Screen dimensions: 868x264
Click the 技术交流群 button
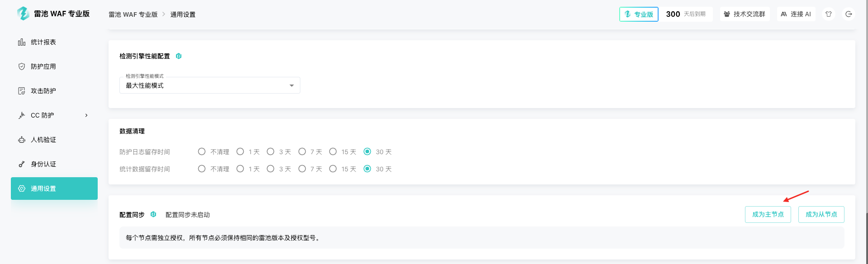click(x=745, y=14)
